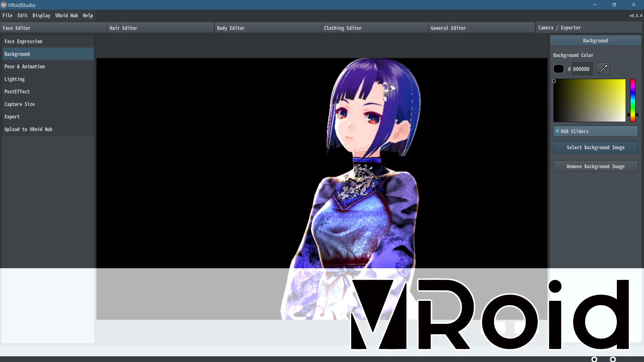Open Upload to VRoid Hub panel
This screenshot has height=362, width=644.
[28, 129]
